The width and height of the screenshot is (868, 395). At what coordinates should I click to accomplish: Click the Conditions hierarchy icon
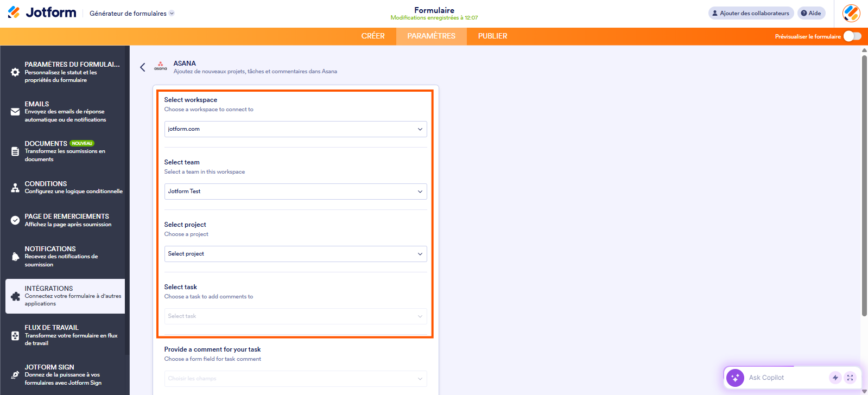(x=15, y=188)
